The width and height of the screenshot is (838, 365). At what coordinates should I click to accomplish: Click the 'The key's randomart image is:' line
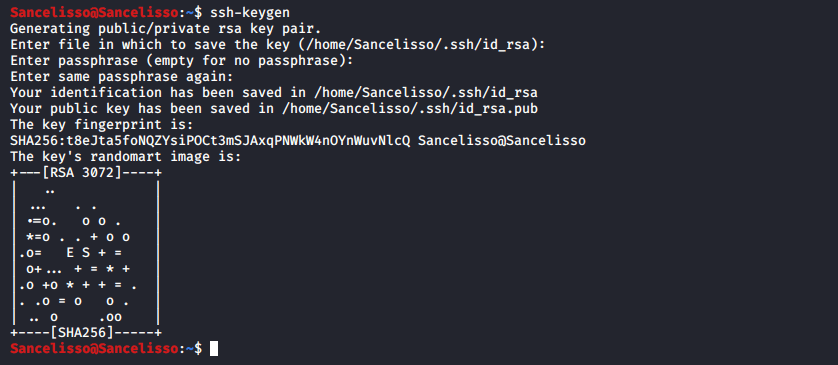(126, 157)
